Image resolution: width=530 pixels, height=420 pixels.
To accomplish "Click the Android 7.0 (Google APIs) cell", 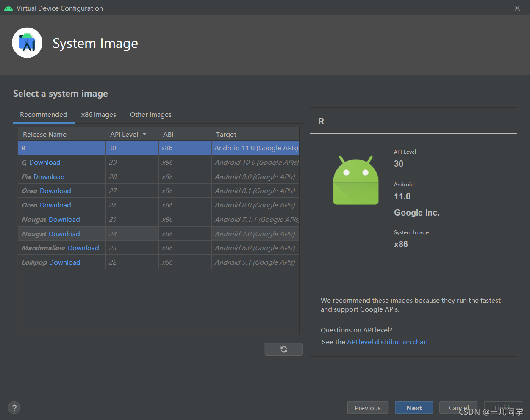I will click(x=255, y=234).
